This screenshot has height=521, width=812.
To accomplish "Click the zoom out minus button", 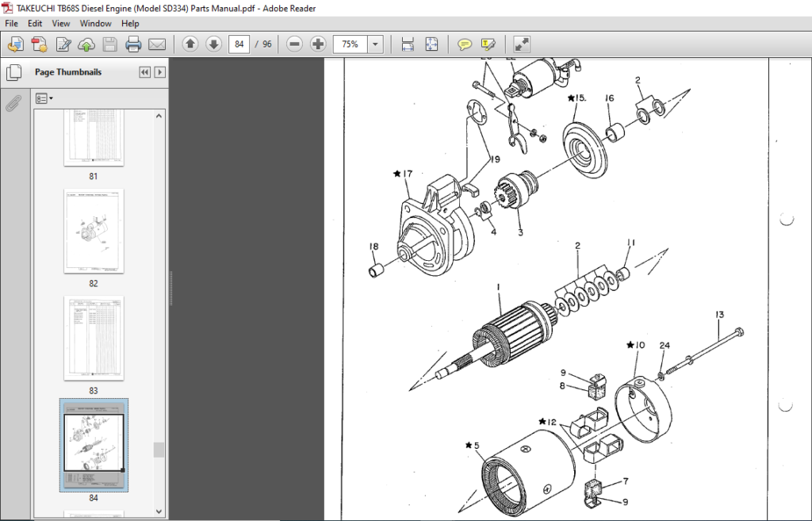I will tap(294, 44).
